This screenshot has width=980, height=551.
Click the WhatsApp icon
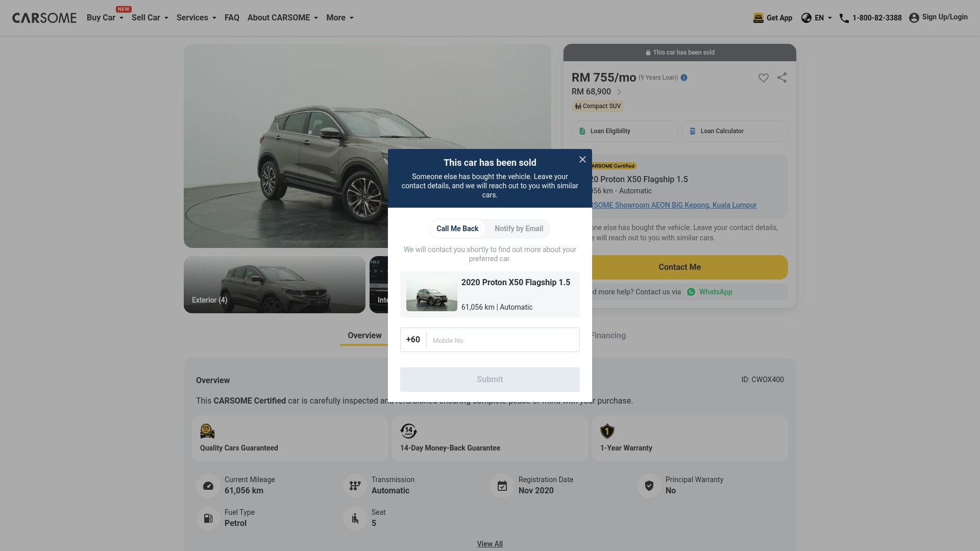tap(691, 292)
